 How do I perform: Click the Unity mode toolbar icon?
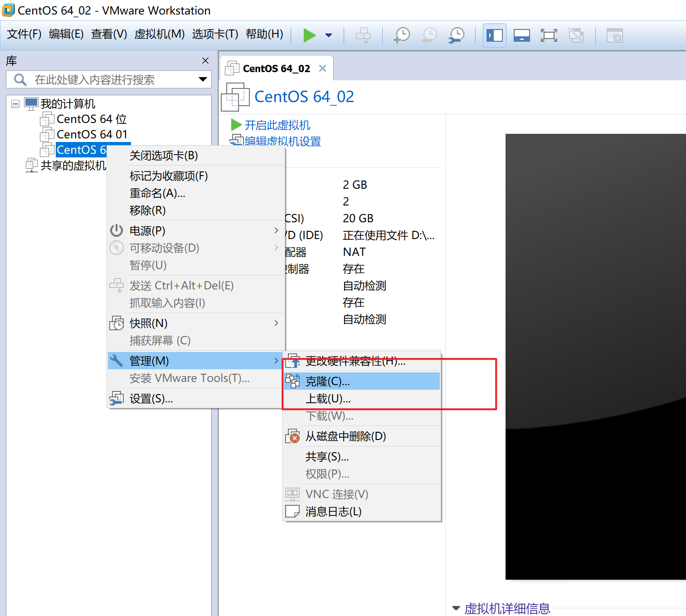point(576,35)
